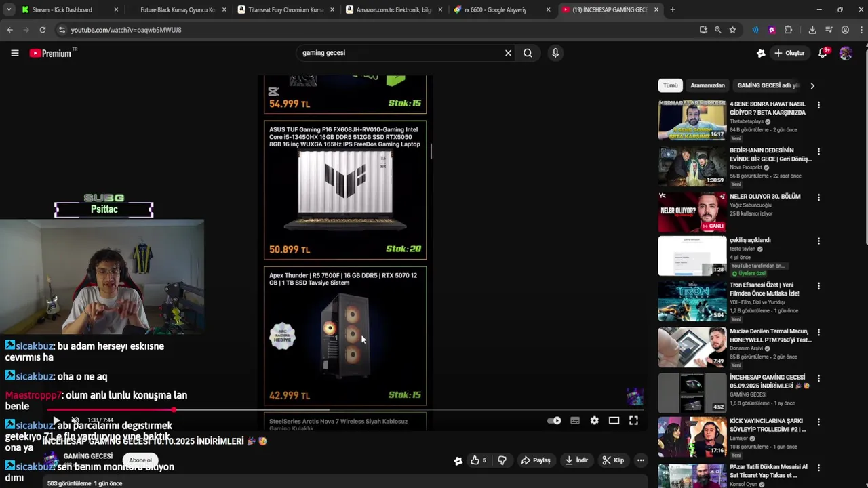868x488 pixels.
Task: Go back to previous page
Action: [9, 30]
